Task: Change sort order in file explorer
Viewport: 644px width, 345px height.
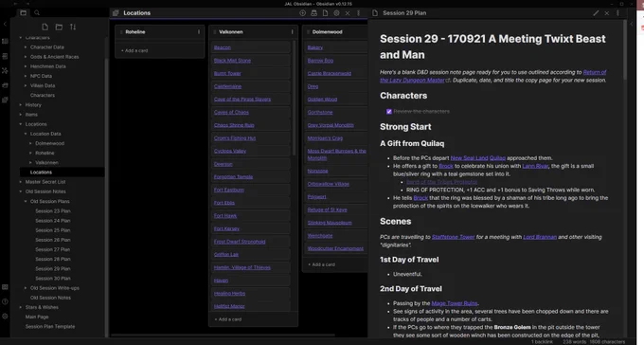Action: click(73, 27)
